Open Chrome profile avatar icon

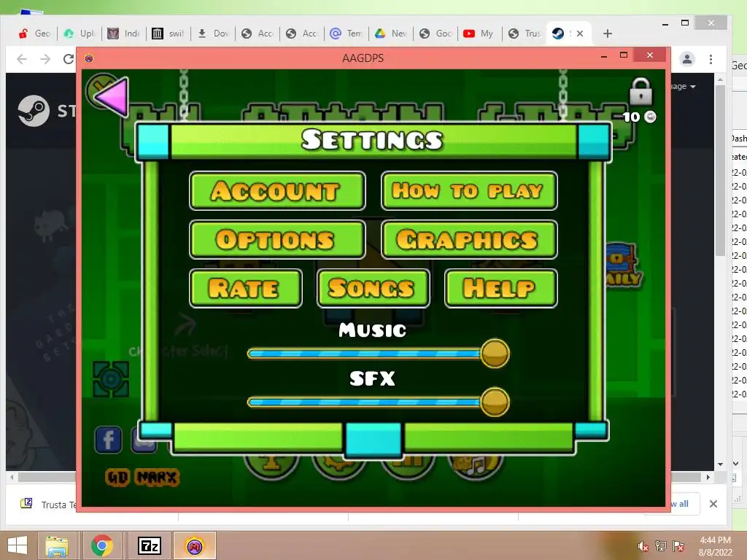coord(687,59)
